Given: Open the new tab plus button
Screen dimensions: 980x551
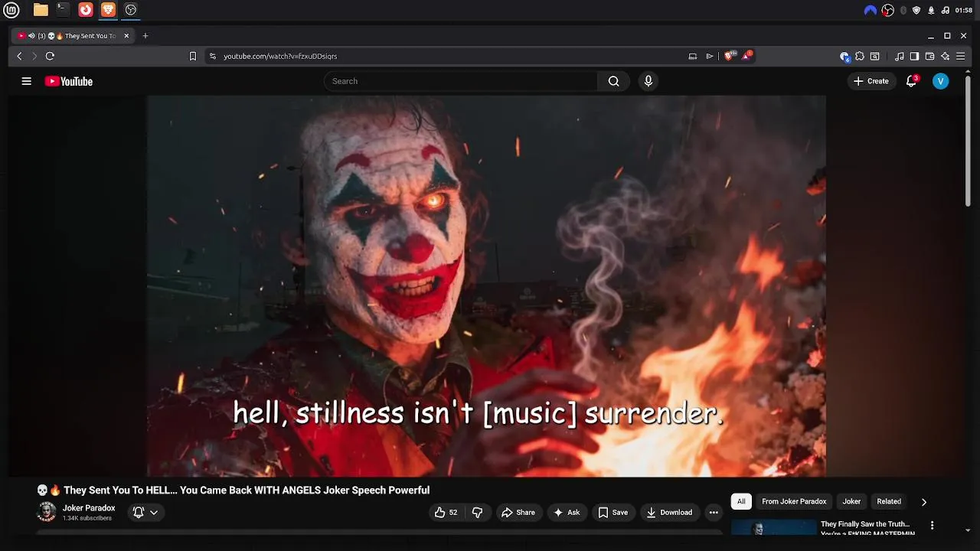Looking at the screenshot, I should pyautogui.click(x=145, y=35).
